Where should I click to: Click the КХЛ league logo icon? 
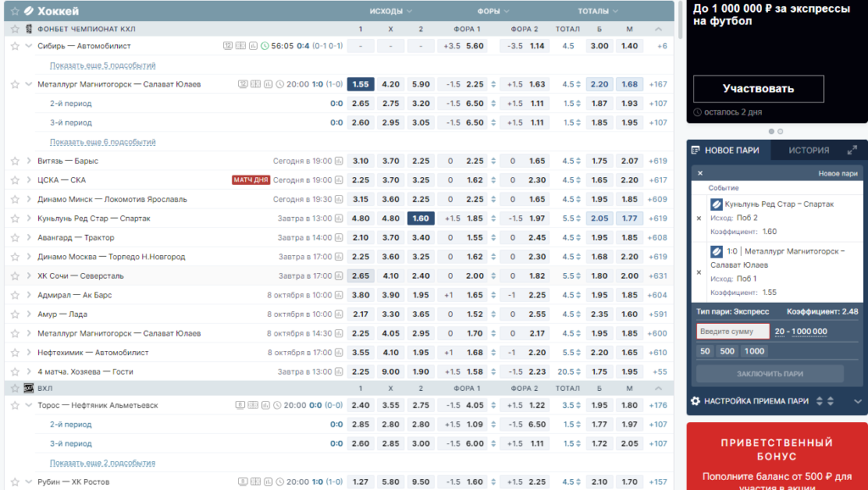[x=29, y=29]
